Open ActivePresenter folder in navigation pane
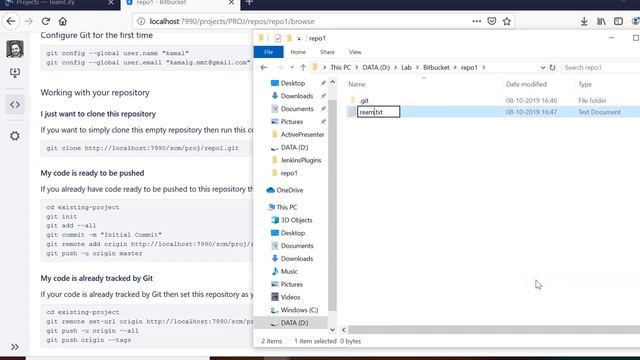640x360 pixels. coord(302,134)
